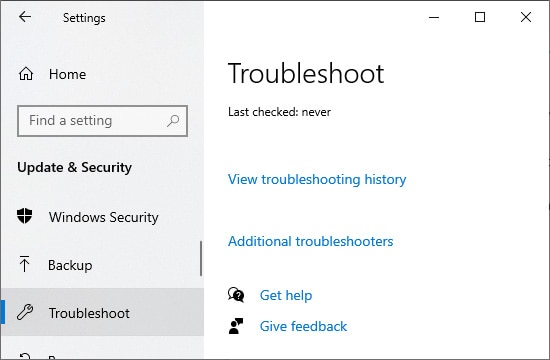
Task: Select the Troubleshoot sidebar item
Action: click(x=102, y=313)
